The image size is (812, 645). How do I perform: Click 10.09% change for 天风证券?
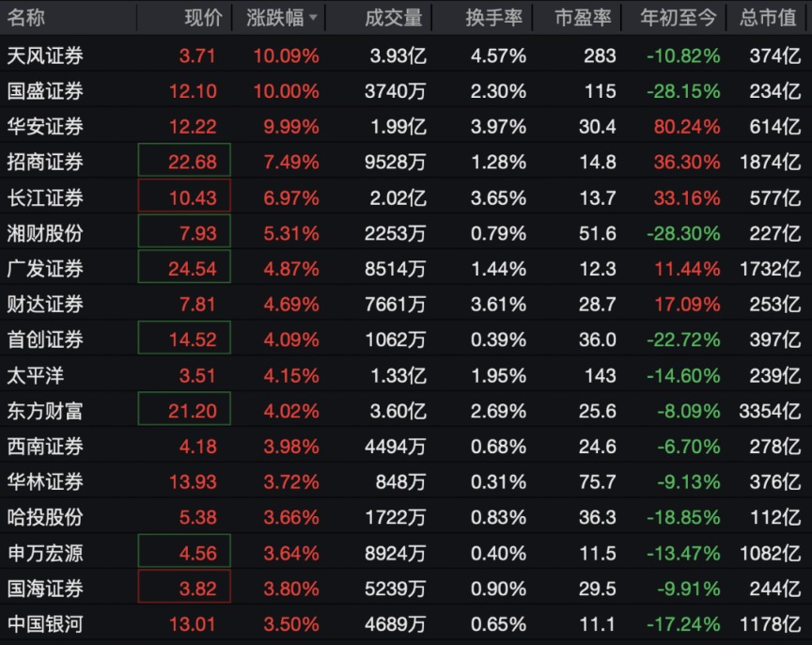286,56
